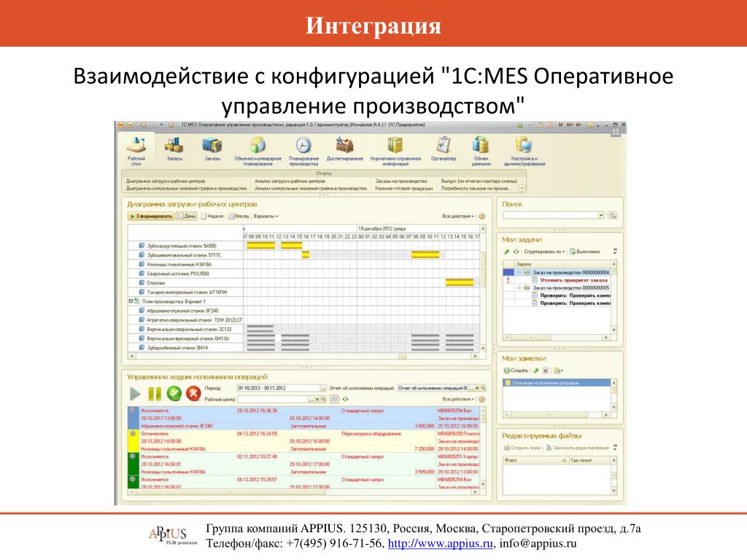Open the Заказы section with truck icon
This screenshot has width=747, height=560.
pyautogui.click(x=212, y=149)
